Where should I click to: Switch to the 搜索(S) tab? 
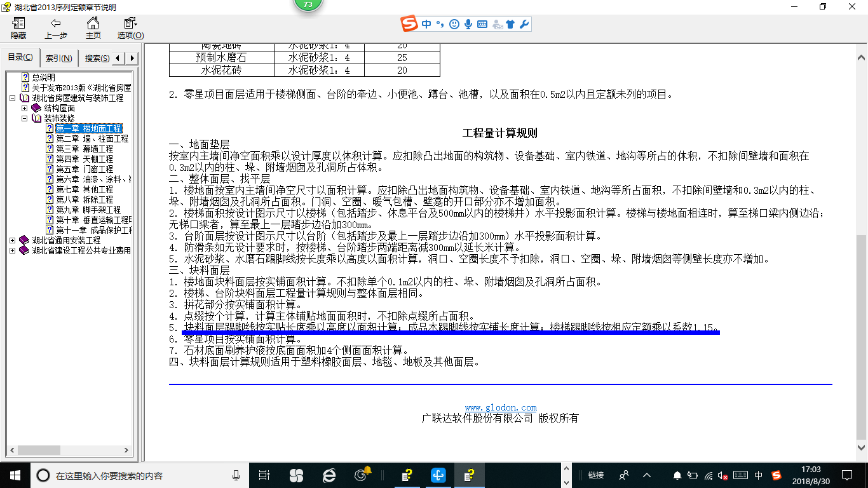point(96,58)
